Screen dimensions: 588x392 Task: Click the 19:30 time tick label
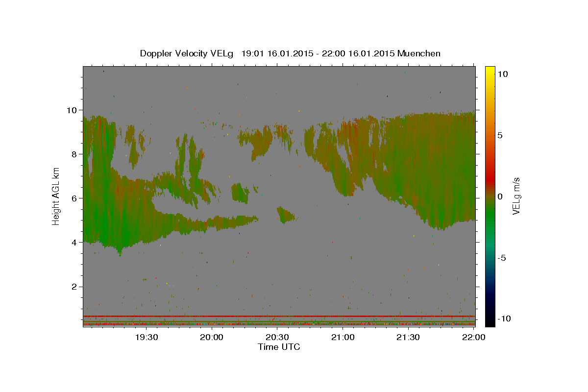(x=147, y=337)
